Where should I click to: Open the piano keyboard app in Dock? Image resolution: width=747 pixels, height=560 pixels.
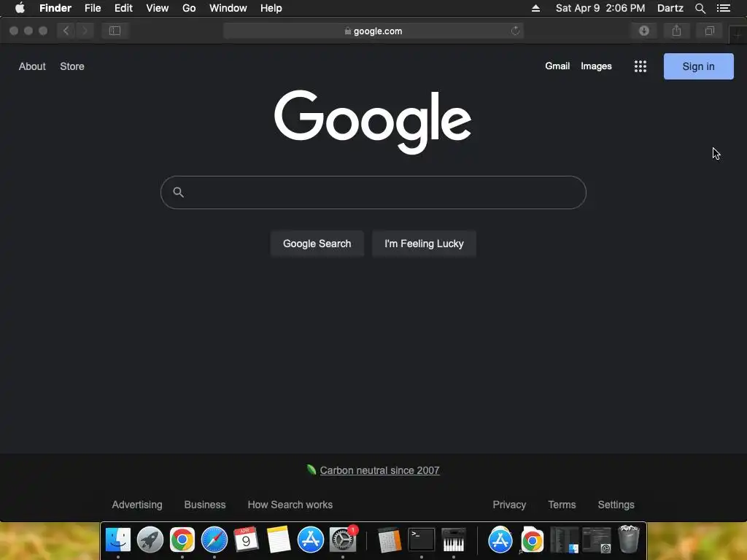(454, 540)
